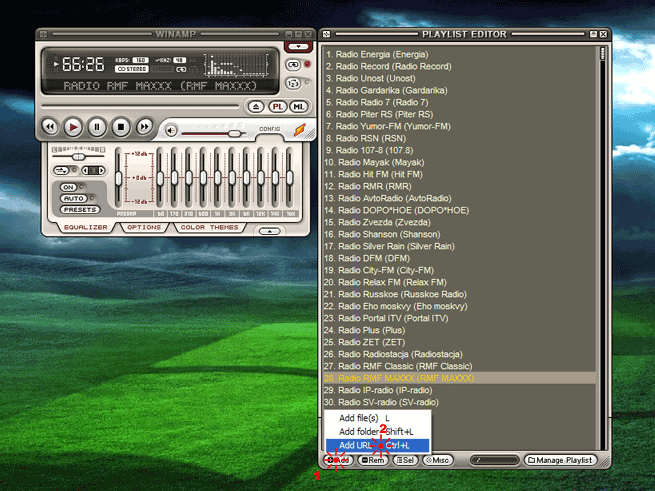Pause playback with the Pause button
The height and width of the screenshot is (491, 655).
coord(97,127)
